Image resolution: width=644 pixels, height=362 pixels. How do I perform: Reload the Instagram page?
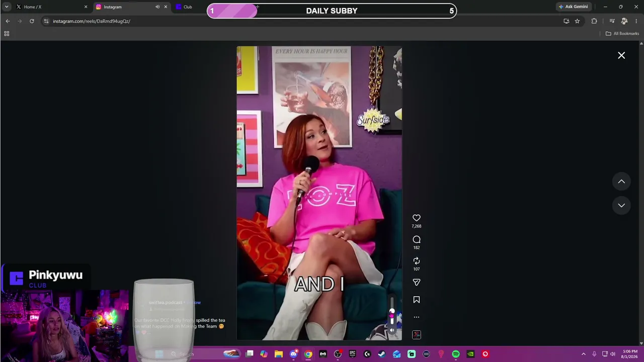32,21
